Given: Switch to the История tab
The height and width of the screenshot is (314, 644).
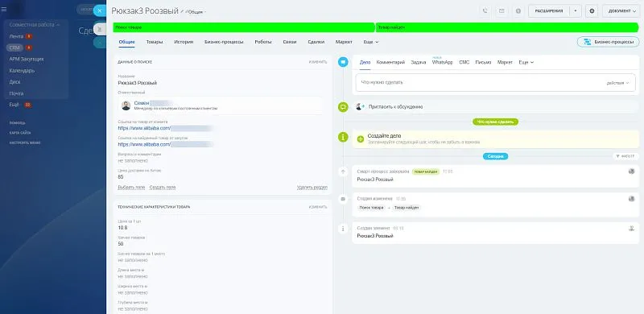Looking at the screenshot, I should tap(184, 42).
